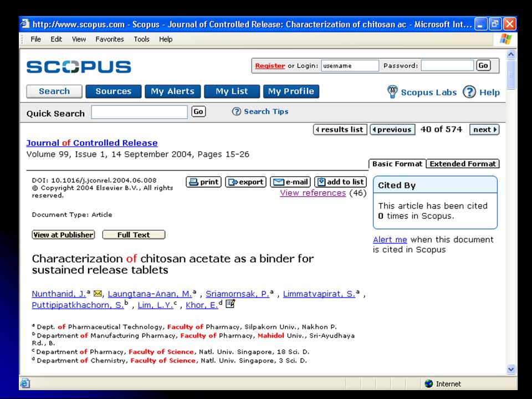
Task: Click the page icon in status bar
Action: click(x=25, y=383)
